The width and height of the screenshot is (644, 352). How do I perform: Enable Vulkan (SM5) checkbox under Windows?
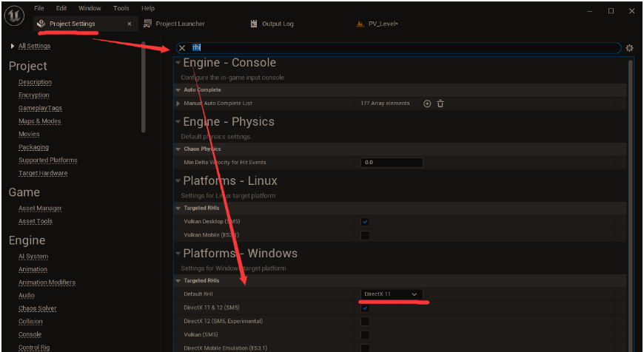tap(365, 335)
